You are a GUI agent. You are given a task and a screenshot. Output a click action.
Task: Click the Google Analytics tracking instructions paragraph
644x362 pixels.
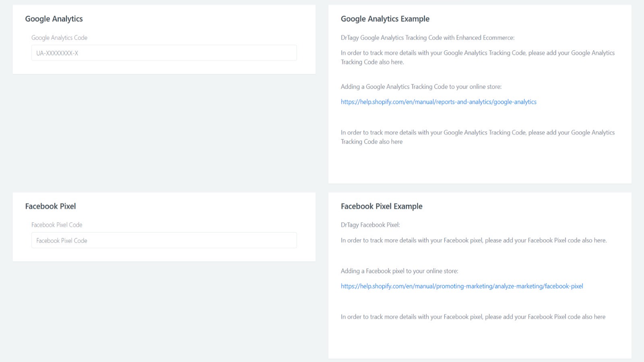tap(477, 57)
